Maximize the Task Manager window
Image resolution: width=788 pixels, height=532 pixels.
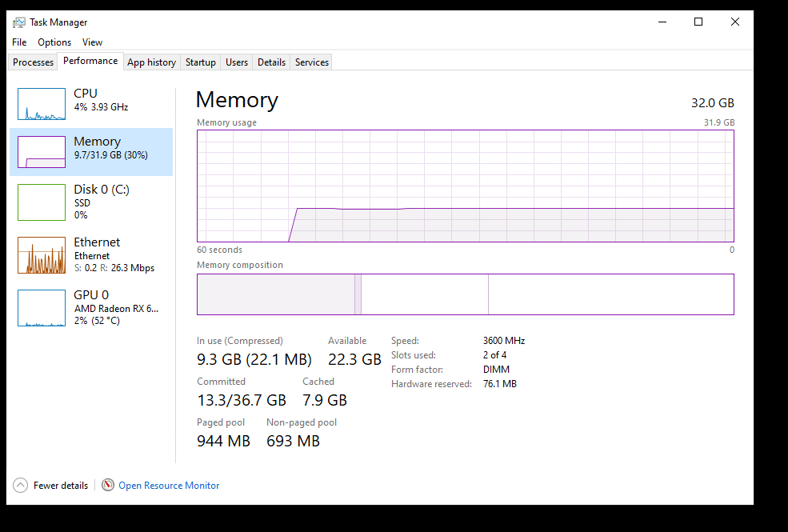pyautogui.click(x=698, y=22)
